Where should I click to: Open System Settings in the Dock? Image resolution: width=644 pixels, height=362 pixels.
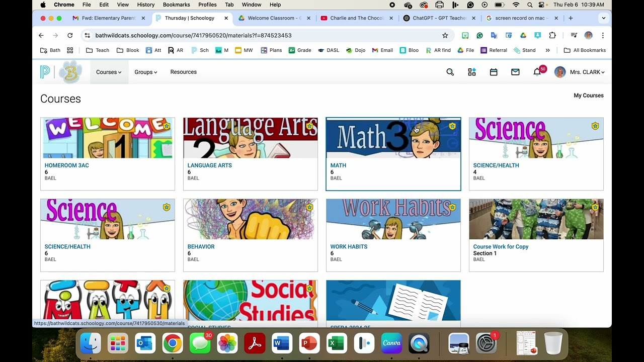click(x=486, y=343)
